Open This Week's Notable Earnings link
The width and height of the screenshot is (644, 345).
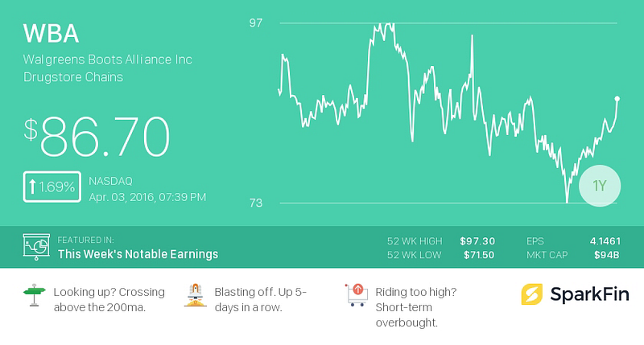click(x=138, y=254)
